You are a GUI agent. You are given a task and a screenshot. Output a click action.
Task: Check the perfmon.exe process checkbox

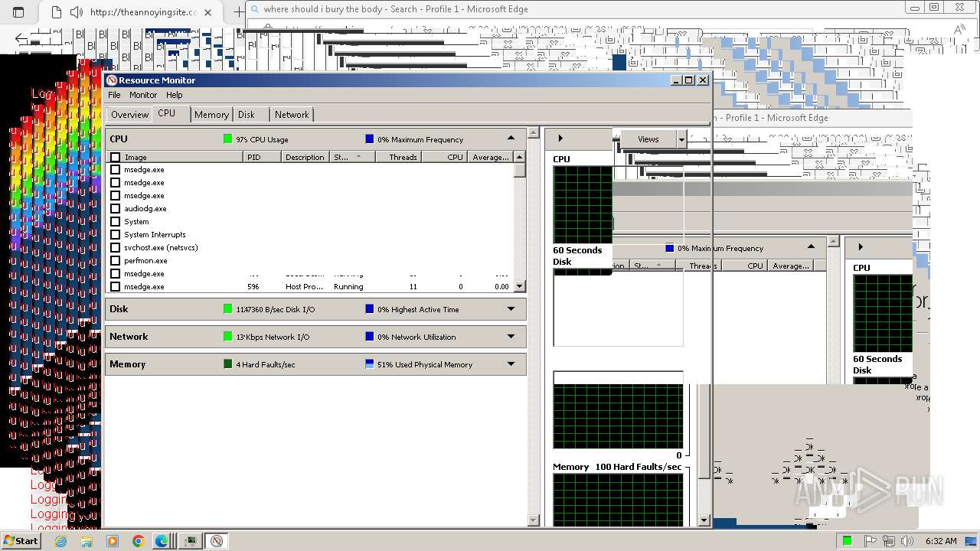116,260
